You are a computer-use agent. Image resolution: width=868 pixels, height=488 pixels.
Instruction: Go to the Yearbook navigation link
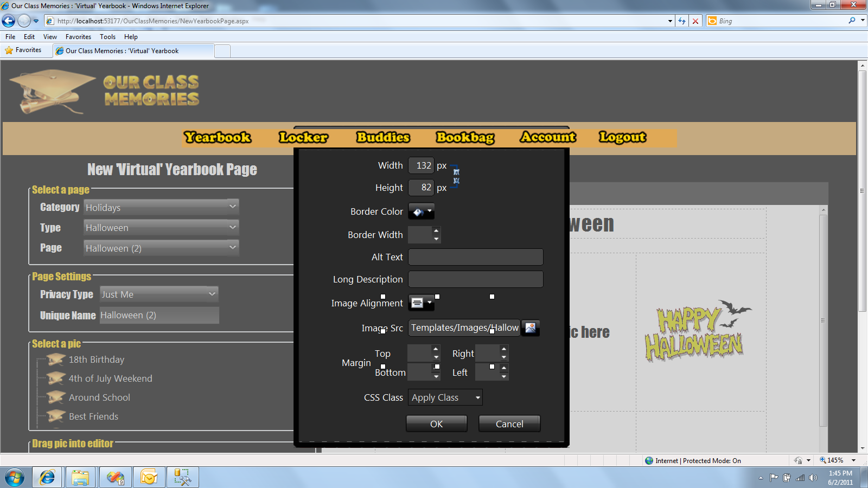point(218,137)
